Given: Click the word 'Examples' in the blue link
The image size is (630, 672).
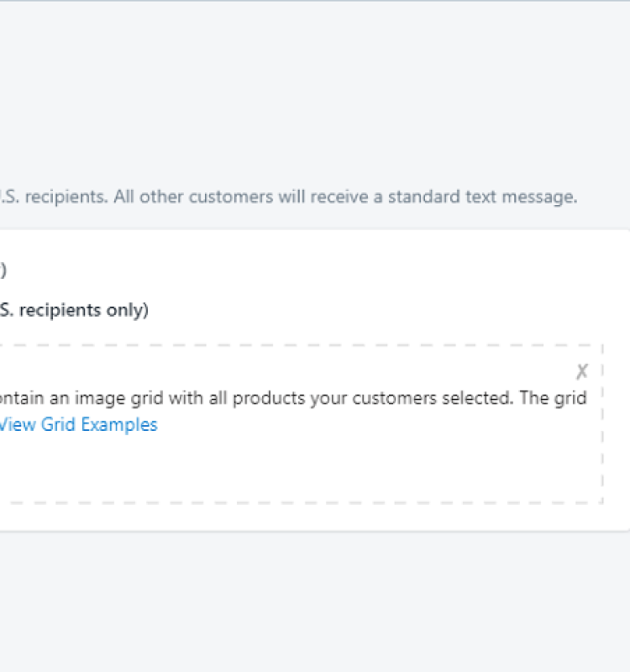Looking at the screenshot, I should pos(118,424).
